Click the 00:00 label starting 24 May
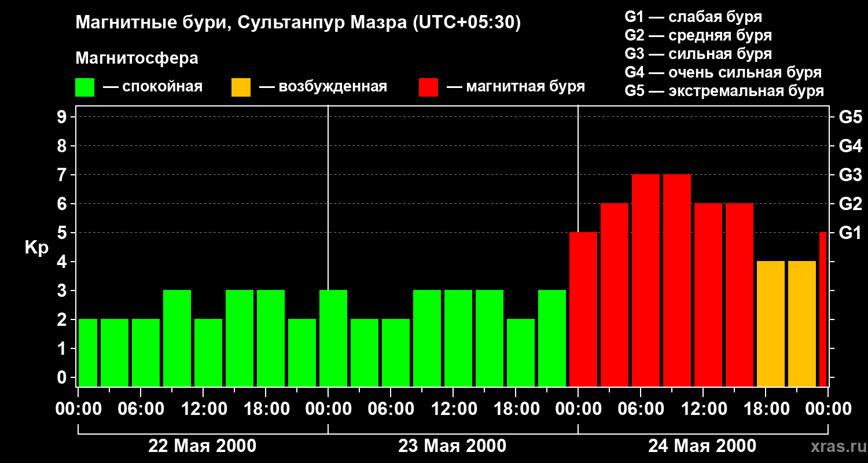Viewport: 868px width, 463px height. click(578, 409)
